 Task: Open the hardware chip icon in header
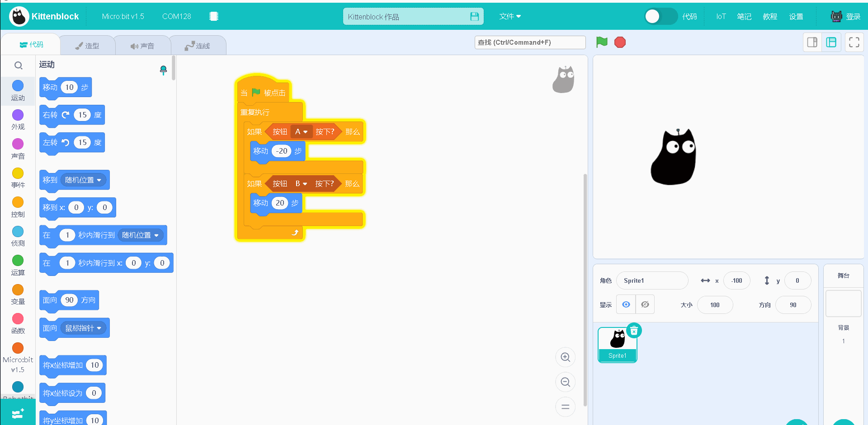[x=214, y=16]
